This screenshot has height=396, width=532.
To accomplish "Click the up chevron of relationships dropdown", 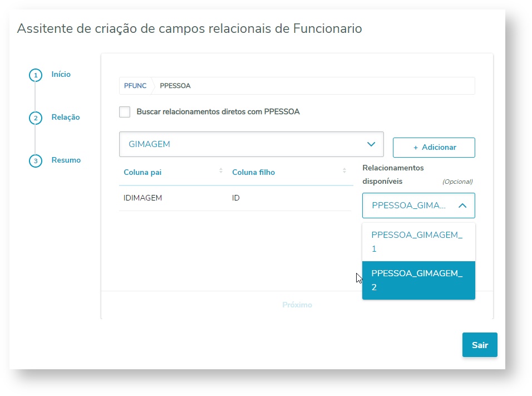I will click(462, 206).
